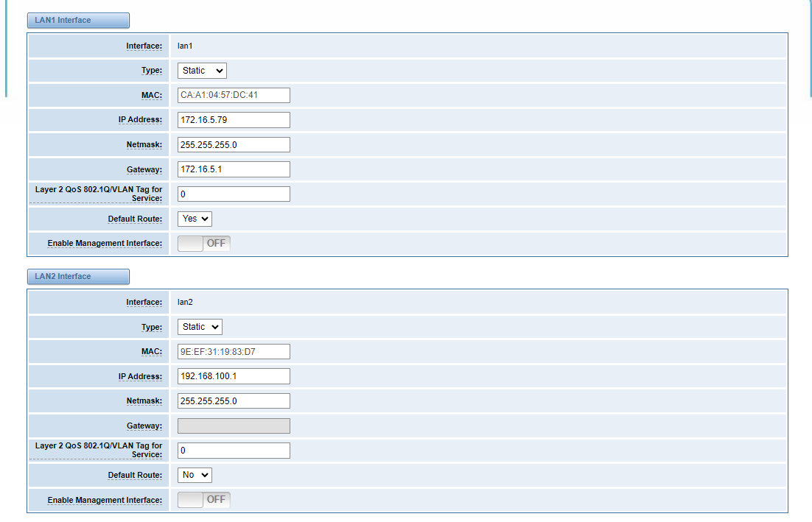Click the 'lan1' interface name value

185,46
